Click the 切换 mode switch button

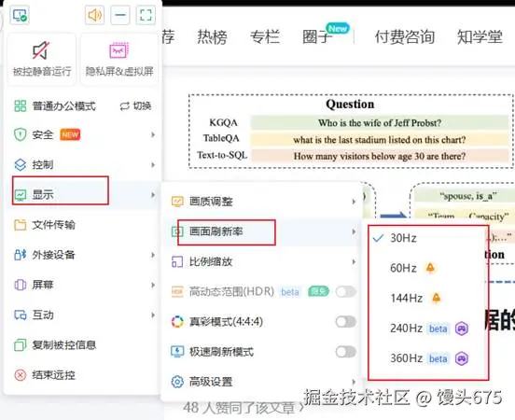[135, 105]
